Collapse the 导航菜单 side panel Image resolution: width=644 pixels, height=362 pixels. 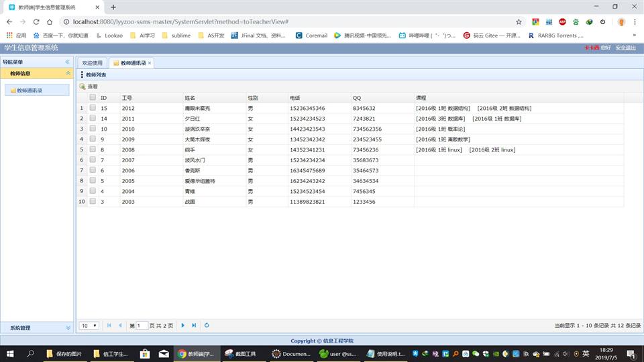point(67,62)
